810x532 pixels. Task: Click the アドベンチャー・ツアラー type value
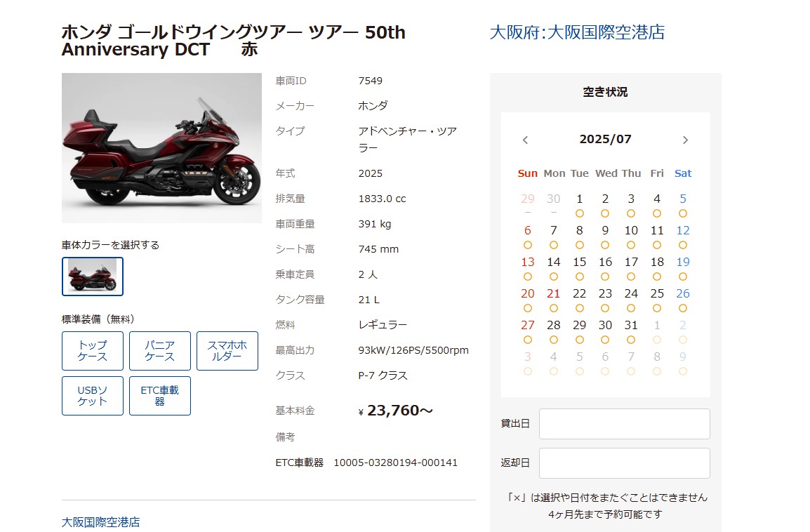pos(408,140)
